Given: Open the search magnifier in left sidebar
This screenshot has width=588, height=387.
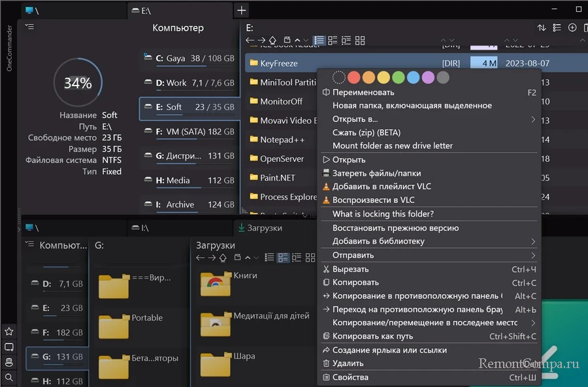Looking at the screenshot, I should click(x=8, y=377).
